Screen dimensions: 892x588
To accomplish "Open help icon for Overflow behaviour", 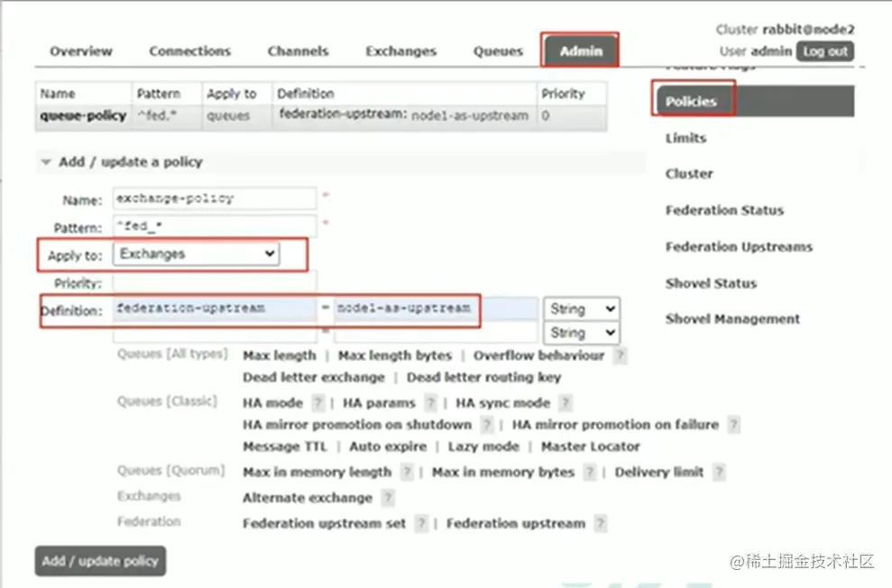I will click(621, 356).
